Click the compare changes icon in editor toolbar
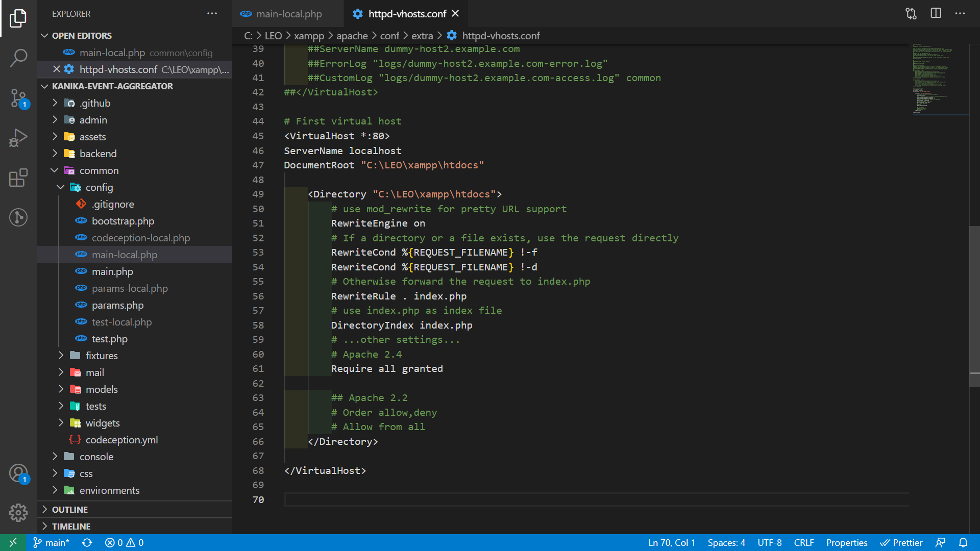Screen dimensions: 980x551 [x=911, y=14]
